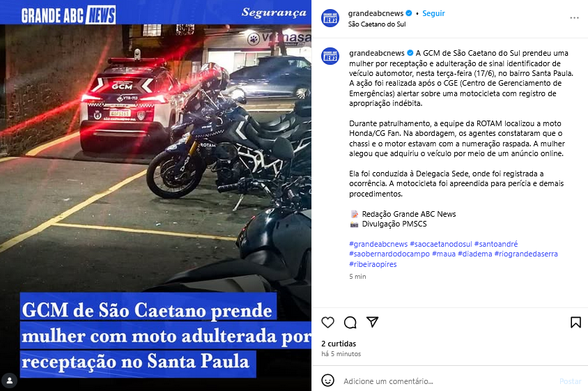This screenshot has width=588, height=391.
Task: Like the post with the heart icon
Action: [327, 322]
